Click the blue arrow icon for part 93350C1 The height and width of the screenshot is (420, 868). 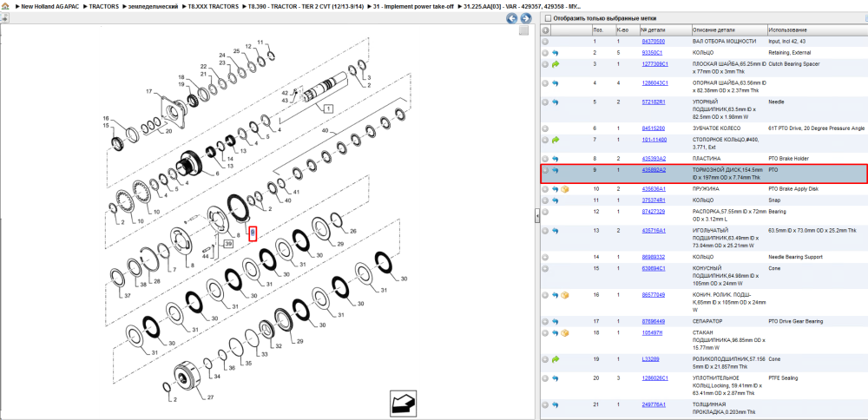(x=556, y=53)
